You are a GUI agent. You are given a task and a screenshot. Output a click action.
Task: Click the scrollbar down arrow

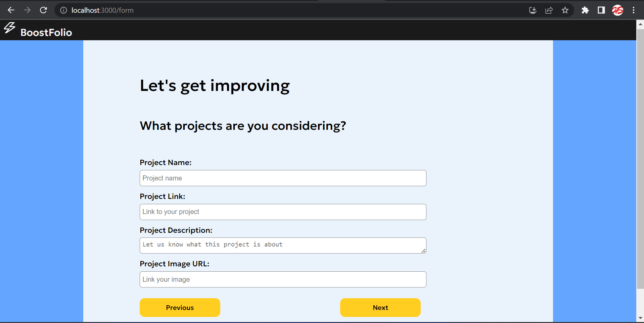click(x=640, y=318)
